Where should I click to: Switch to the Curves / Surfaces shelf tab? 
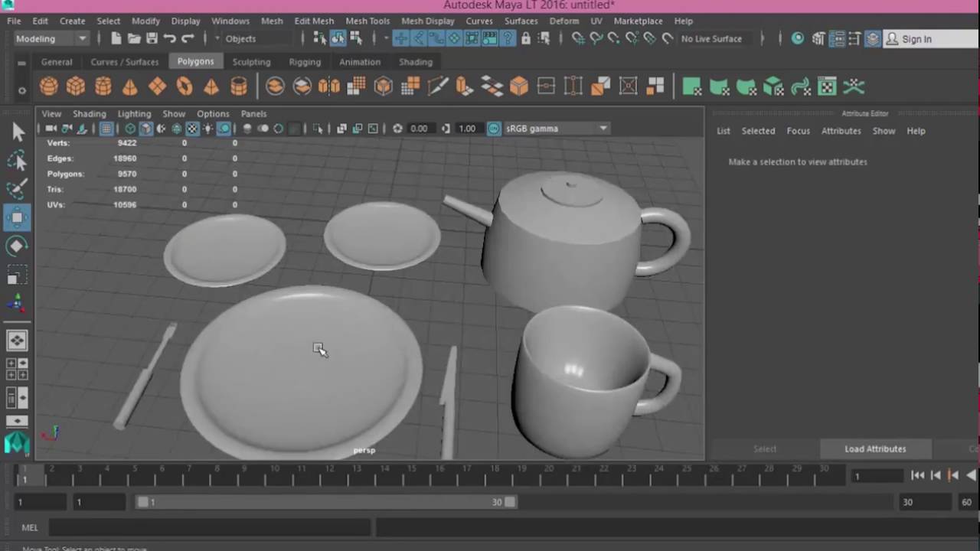pos(125,62)
